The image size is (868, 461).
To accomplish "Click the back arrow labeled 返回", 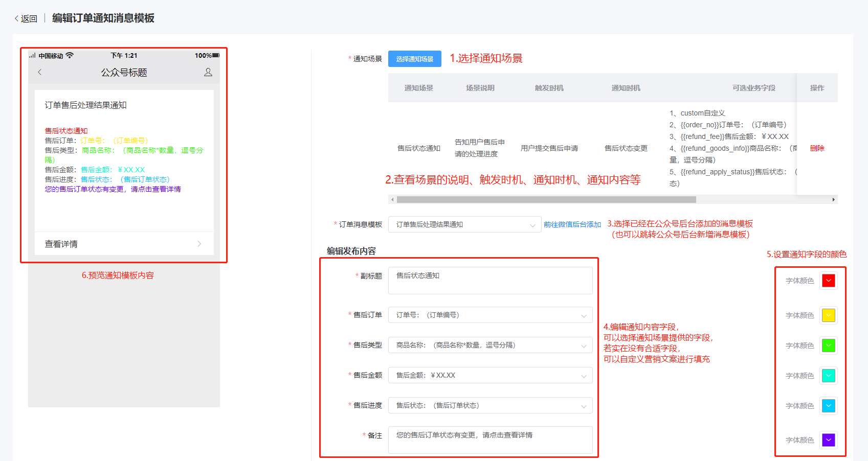I will tap(26, 19).
